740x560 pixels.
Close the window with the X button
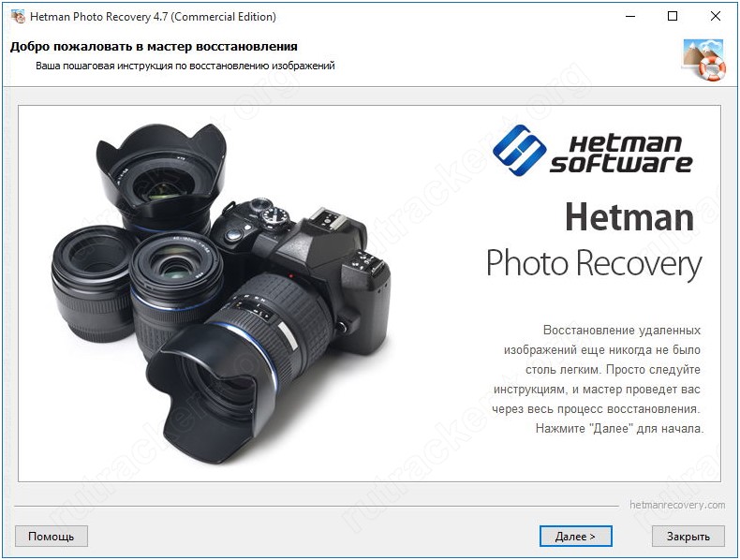click(x=716, y=17)
